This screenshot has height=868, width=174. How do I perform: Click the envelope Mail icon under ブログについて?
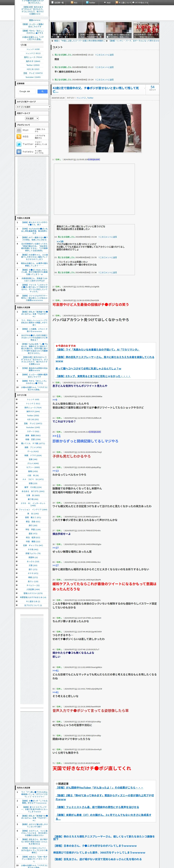pos(19,130)
